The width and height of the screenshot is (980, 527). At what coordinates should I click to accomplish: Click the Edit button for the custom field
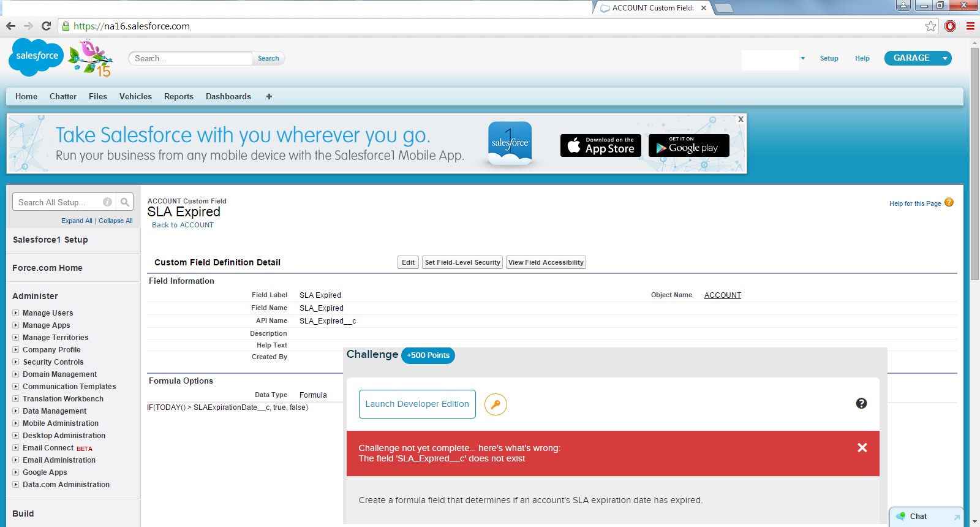408,262
